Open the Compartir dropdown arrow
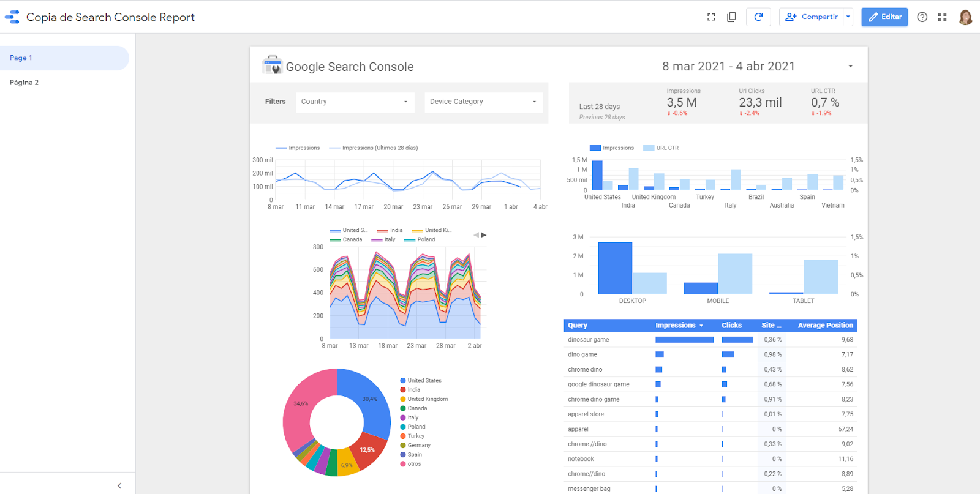This screenshot has height=494, width=980. pos(848,17)
